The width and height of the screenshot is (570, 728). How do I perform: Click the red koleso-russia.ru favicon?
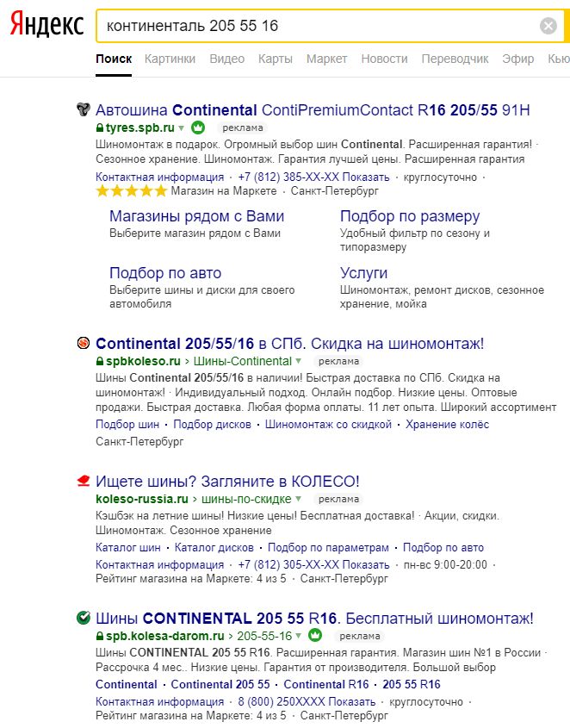(x=84, y=481)
